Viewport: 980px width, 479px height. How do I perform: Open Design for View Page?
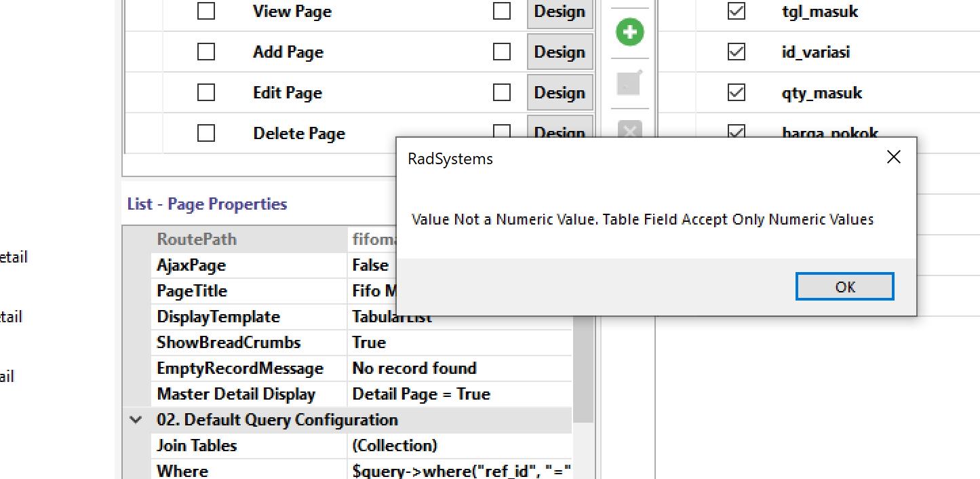coord(559,12)
